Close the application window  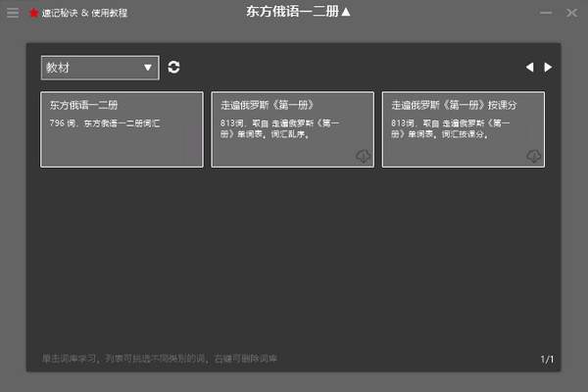(571, 13)
